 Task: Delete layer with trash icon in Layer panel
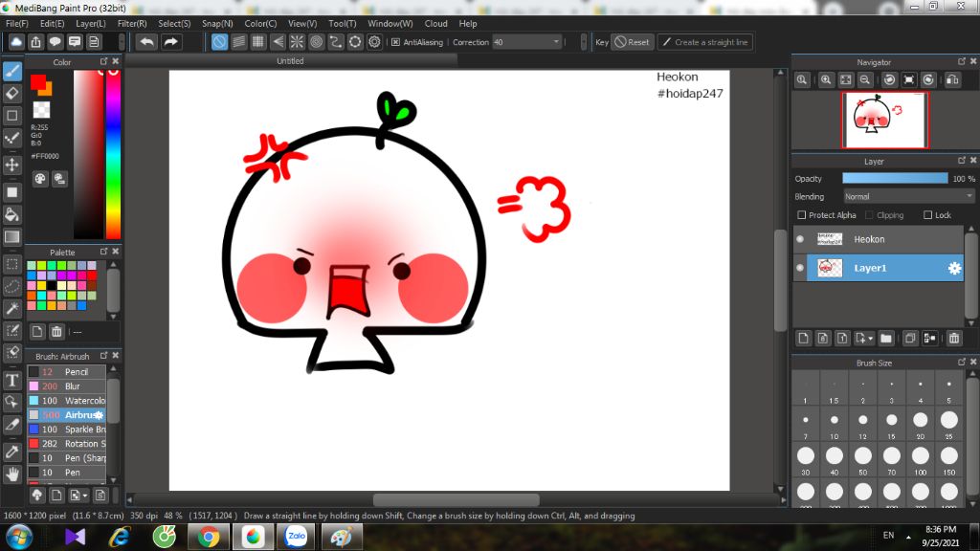click(954, 339)
